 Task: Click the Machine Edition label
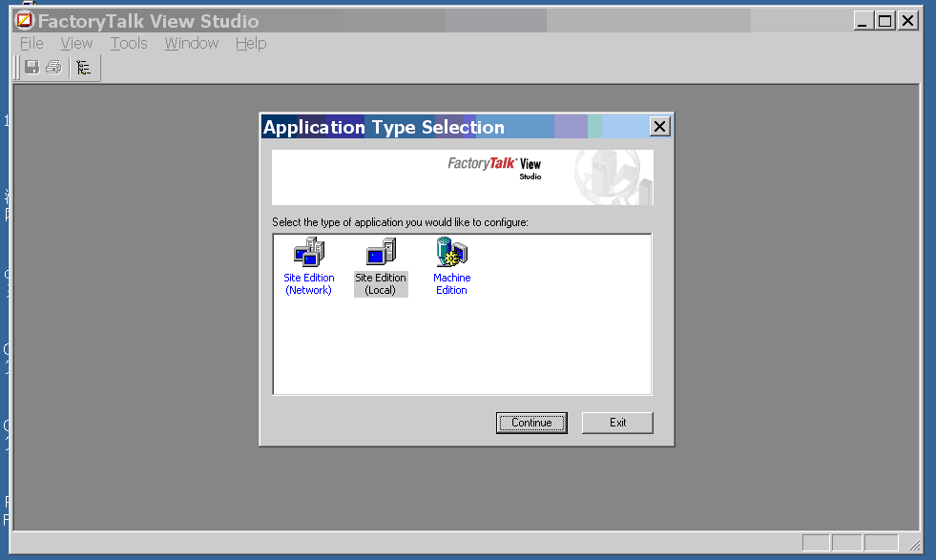452,284
